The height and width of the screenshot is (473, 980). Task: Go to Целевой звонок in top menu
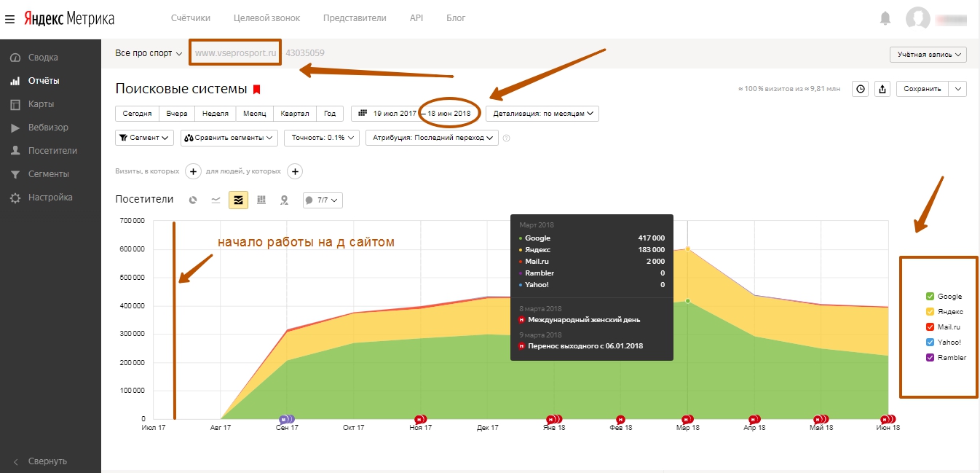pyautogui.click(x=267, y=18)
